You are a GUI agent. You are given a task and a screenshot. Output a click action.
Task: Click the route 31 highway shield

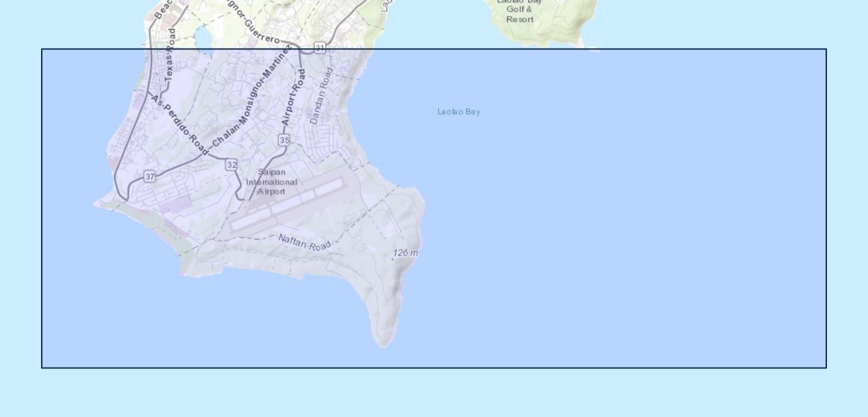coord(320,48)
